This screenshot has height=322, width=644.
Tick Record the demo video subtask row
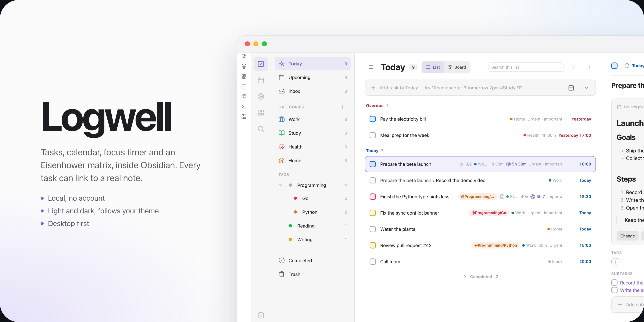pos(372,180)
